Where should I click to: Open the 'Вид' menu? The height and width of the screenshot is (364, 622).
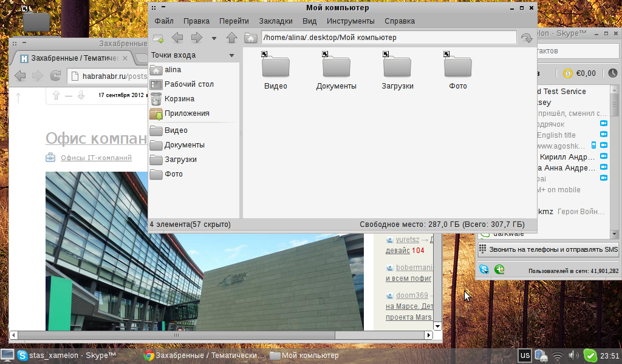[x=309, y=21]
